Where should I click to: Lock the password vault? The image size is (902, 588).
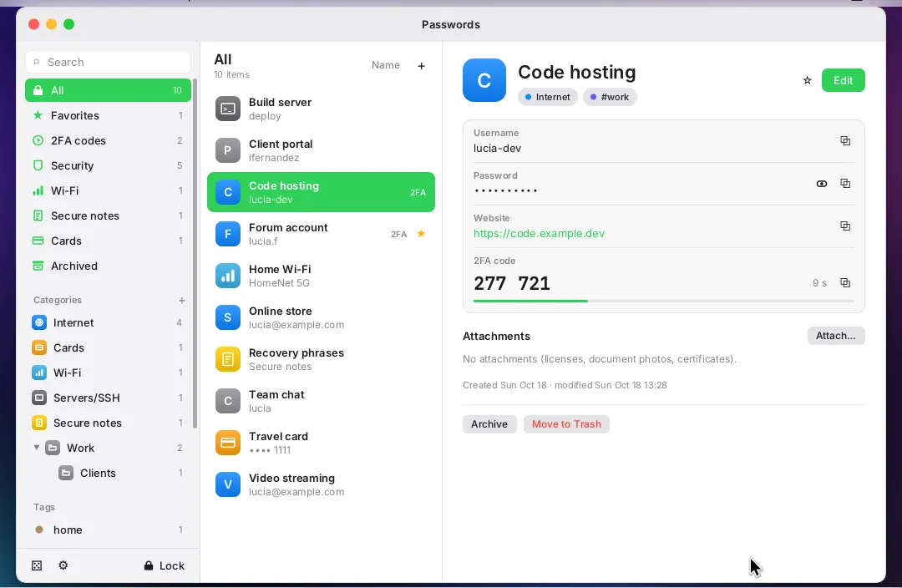coord(164,565)
